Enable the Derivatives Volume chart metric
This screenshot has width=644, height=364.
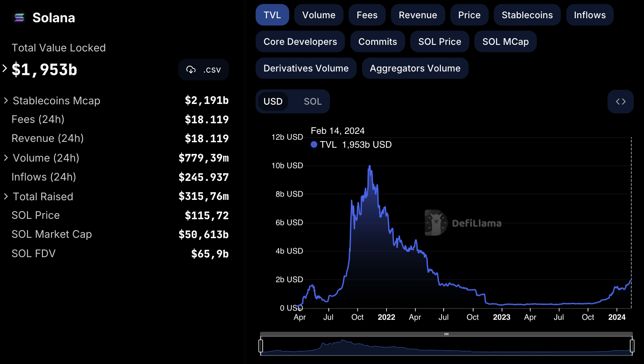[306, 68]
